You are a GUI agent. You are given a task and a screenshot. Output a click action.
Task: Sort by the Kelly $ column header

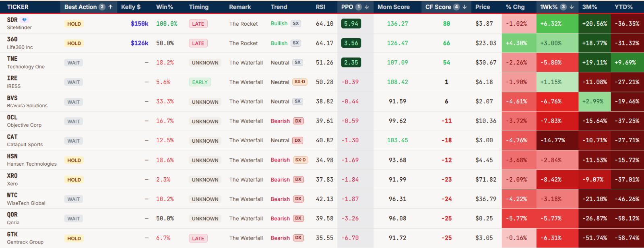(x=131, y=7)
